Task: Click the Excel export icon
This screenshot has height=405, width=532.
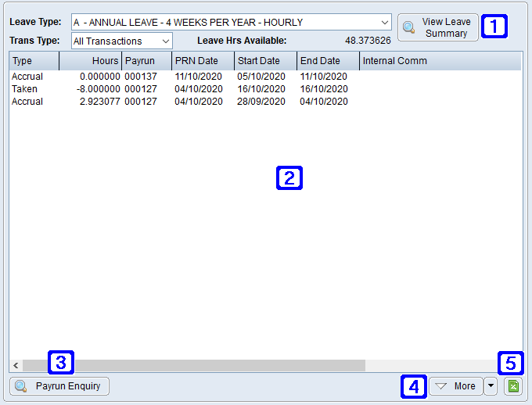Action: tap(513, 386)
